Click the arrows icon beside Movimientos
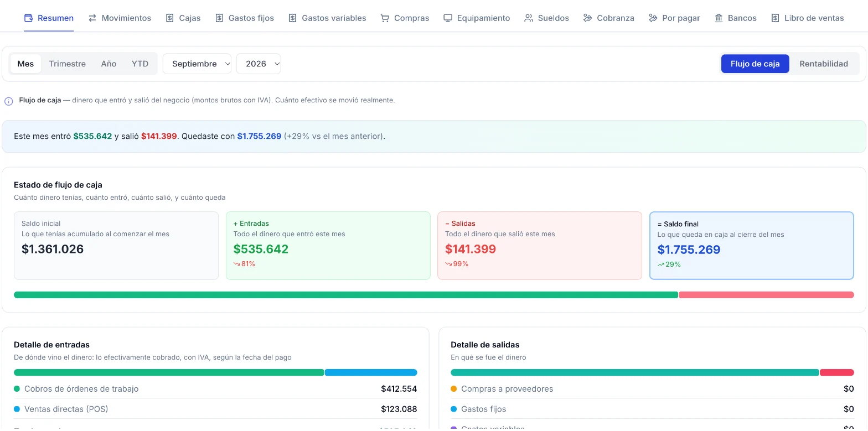The image size is (868, 431). 92,18
